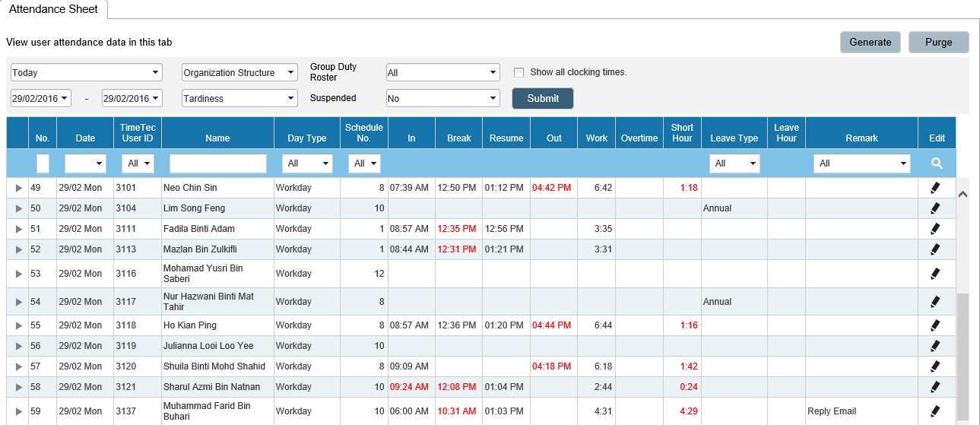This screenshot has height=425, width=980.
Task: Open edit for Julianna Looi Loo Yee
Action: (x=935, y=346)
